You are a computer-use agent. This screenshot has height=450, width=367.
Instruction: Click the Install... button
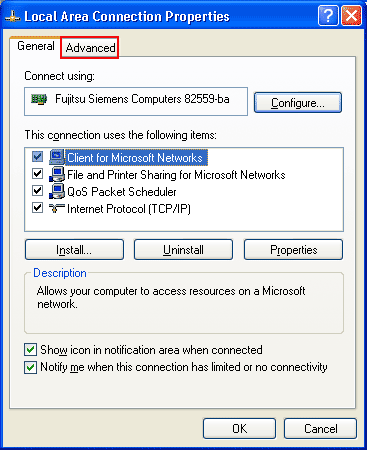pos(74,250)
